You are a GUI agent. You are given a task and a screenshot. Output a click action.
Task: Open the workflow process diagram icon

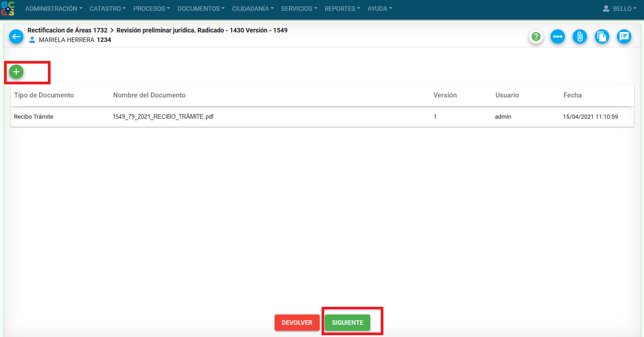pyautogui.click(x=558, y=37)
